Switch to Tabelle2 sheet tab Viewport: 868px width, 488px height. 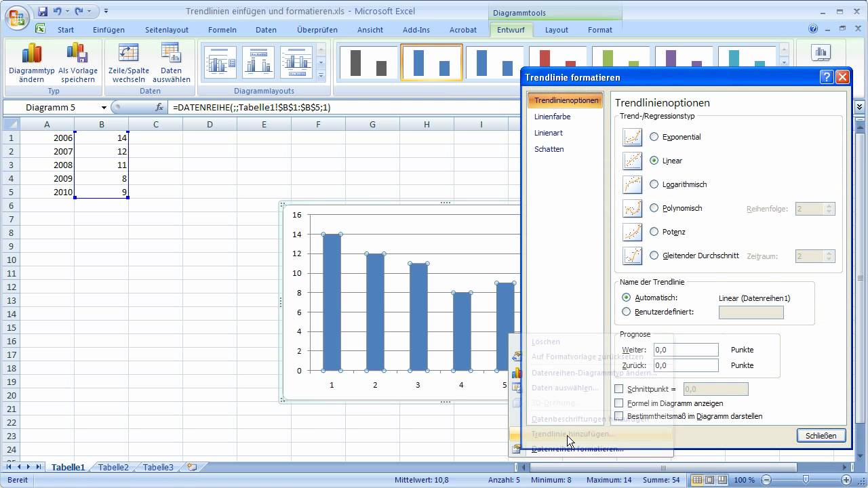(x=113, y=467)
